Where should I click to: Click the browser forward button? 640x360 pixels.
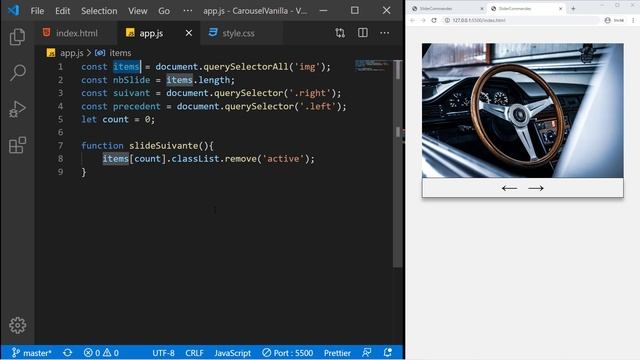point(423,20)
